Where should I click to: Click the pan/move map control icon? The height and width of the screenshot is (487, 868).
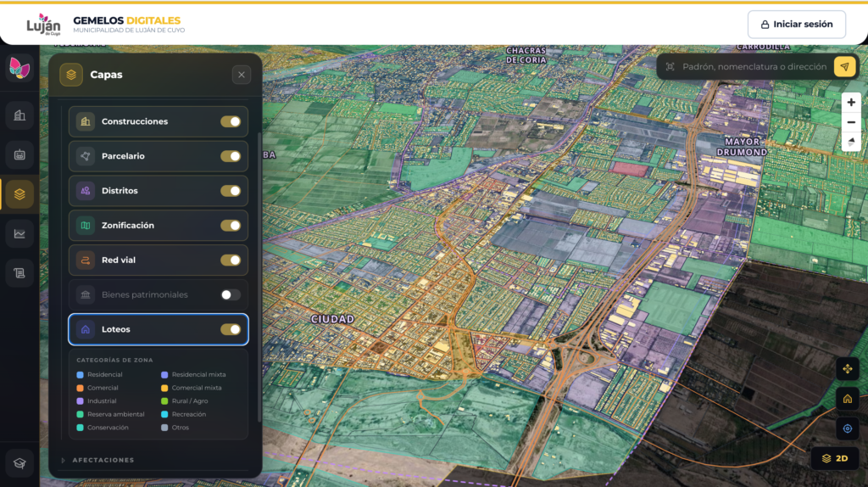tap(847, 369)
